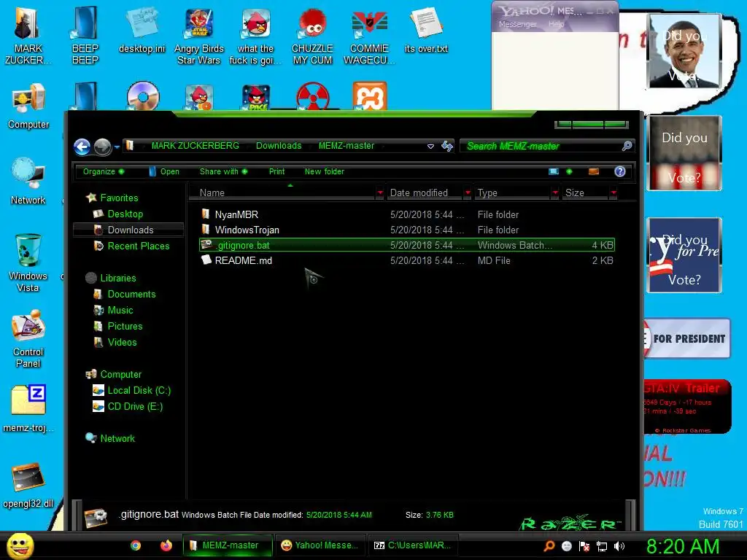Image resolution: width=747 pixels, height=560 pixels.
Task: Switch to the C:\Users\MAR... taskbar button
Action: pos(413,545)
